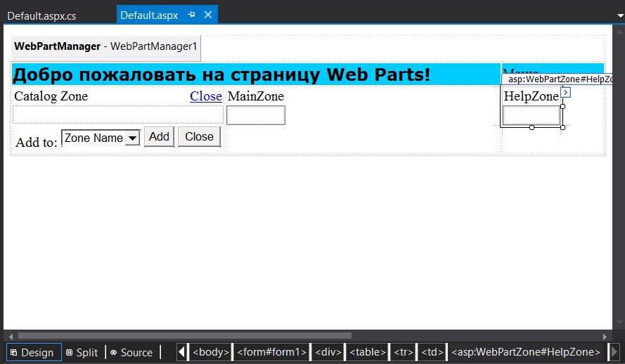Screen dimensions: 625x364
Task: Click the horizontal scrollbar left arrow
Action: coord(11,337)
